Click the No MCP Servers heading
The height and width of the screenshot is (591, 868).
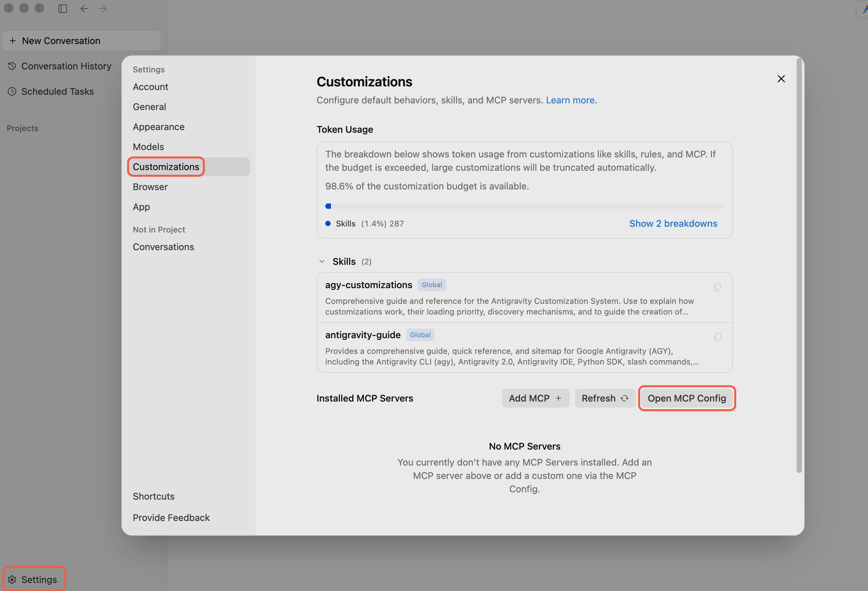(x=524, y=446)
